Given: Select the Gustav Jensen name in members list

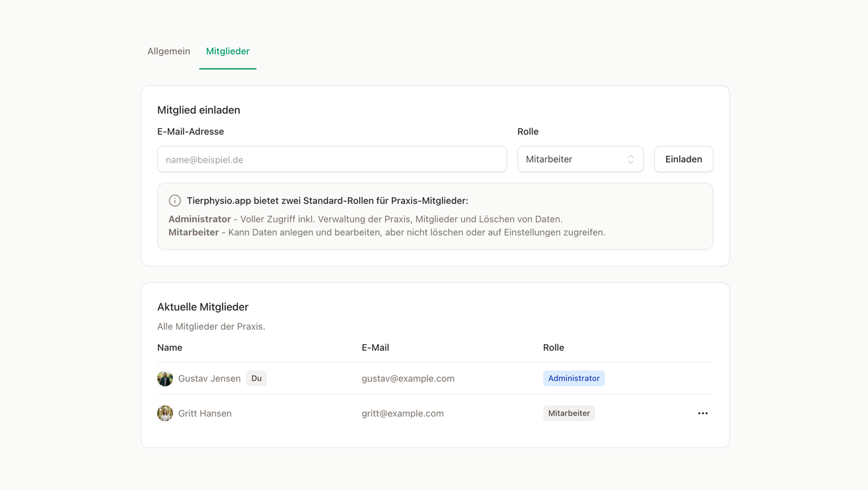Looking at the screenshot, I should [x=209, y=378].
